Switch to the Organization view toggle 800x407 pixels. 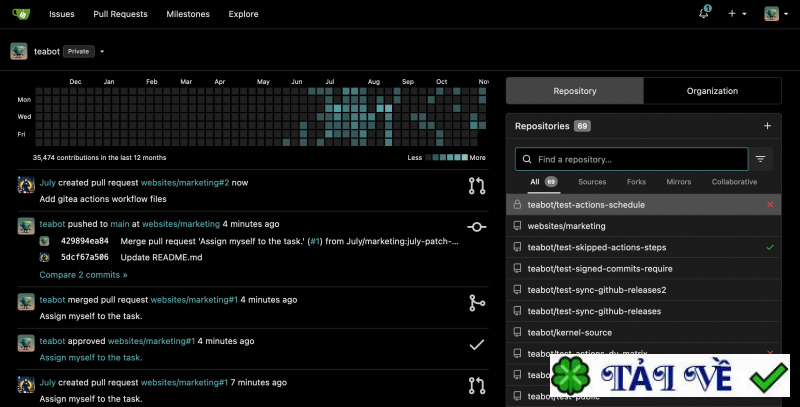pyautogui.click(x=712, y=91)
